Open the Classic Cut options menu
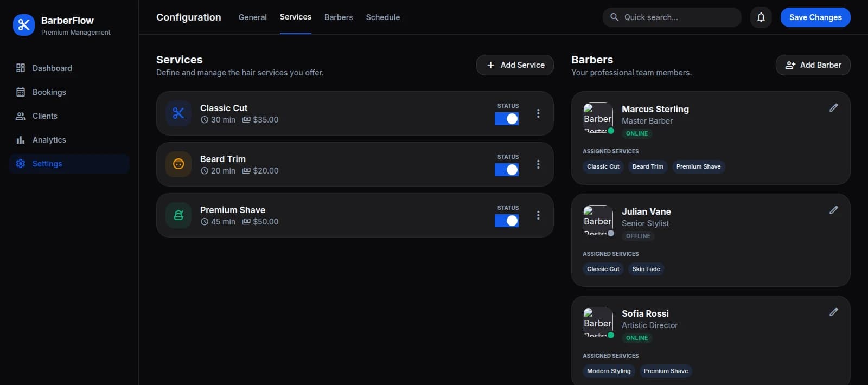The image size is (868, 385). pyautogui.click(x=538, y=113)
